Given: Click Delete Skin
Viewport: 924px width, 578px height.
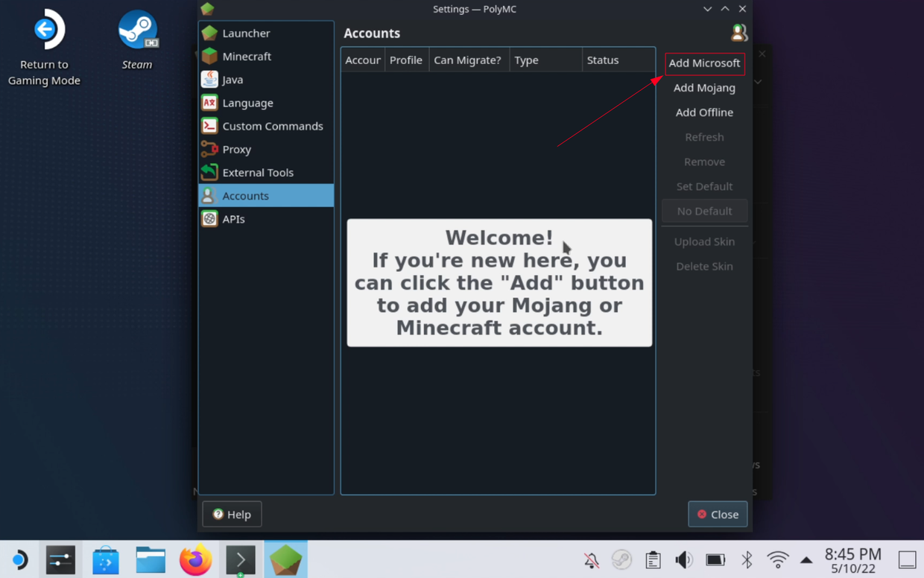Looking at the screenshot, I should tap(704, 266).
